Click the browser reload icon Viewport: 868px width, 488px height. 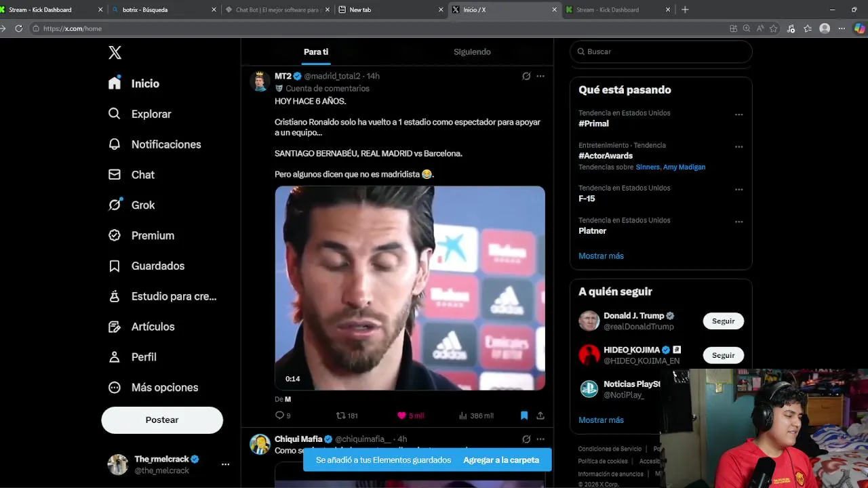pos(19,28)
